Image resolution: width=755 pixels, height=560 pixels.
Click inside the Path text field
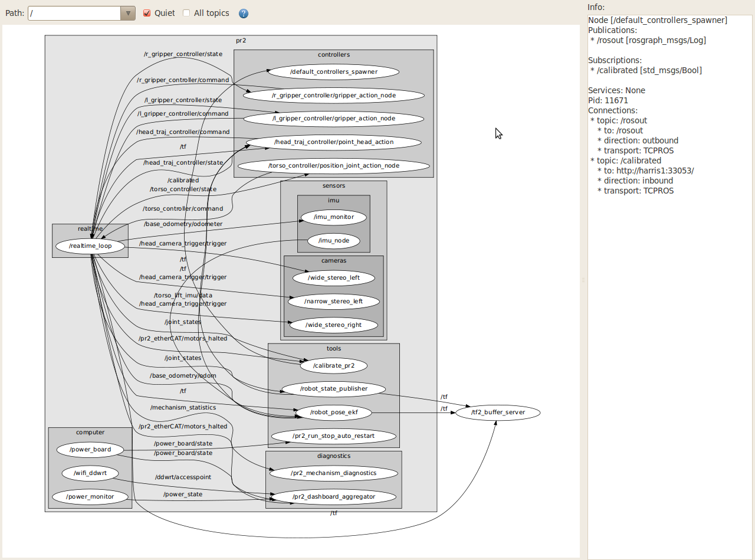click(x=74, y=13)
